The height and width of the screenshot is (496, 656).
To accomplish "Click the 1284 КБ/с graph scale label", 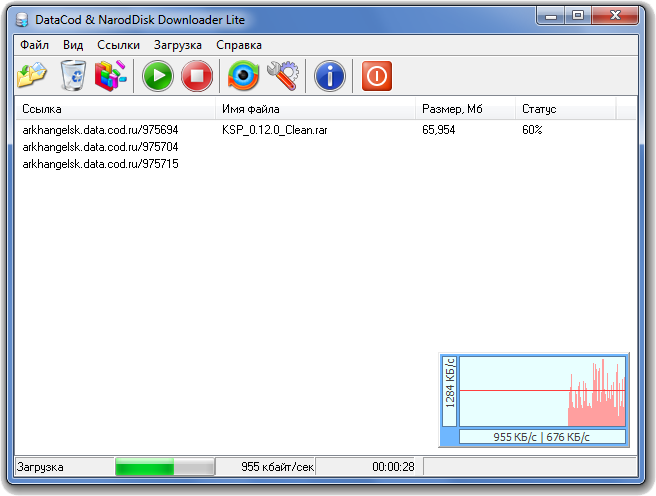I will point(450,391).
